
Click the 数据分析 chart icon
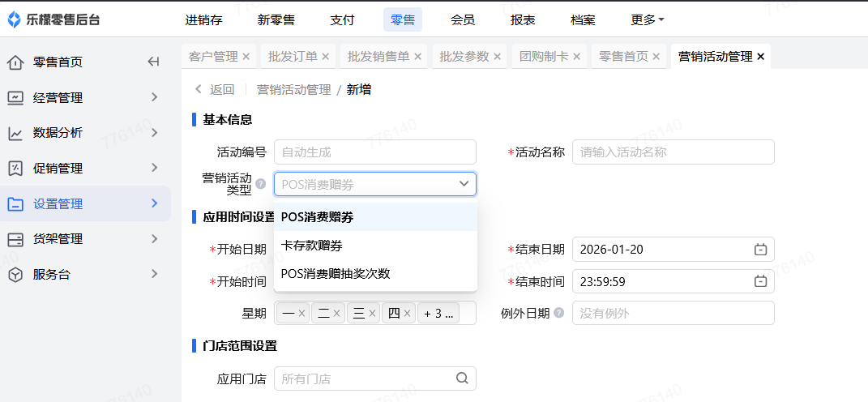15,133
